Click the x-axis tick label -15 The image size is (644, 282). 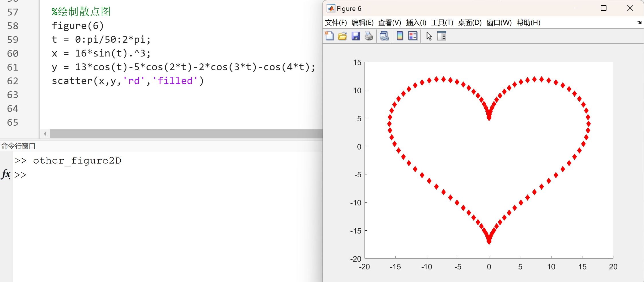[x=396, y=267]
